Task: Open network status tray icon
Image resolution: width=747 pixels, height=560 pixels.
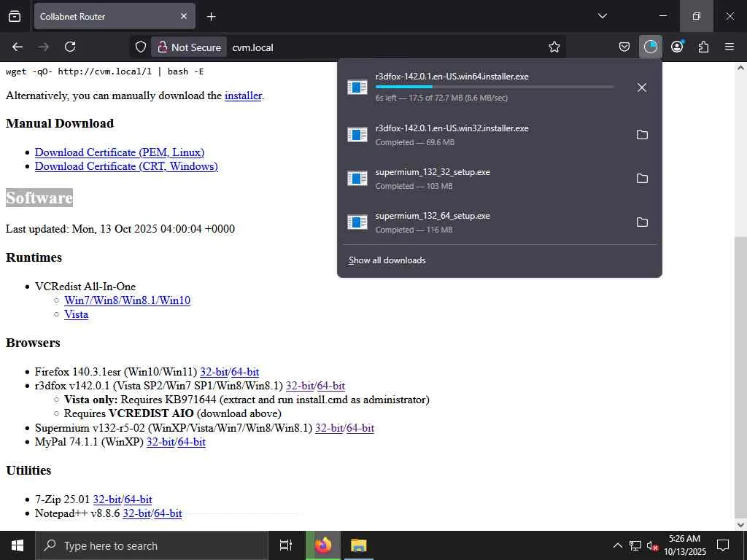Action: click(635, 545)
